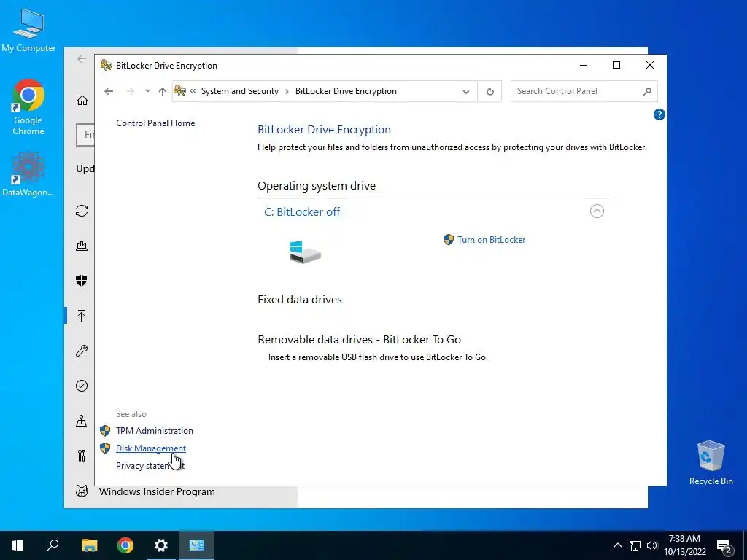Show hidden tray icons chevron
The height and width of the screenshot is (560, 747).
pyautogui.click(x=617, y=545)
